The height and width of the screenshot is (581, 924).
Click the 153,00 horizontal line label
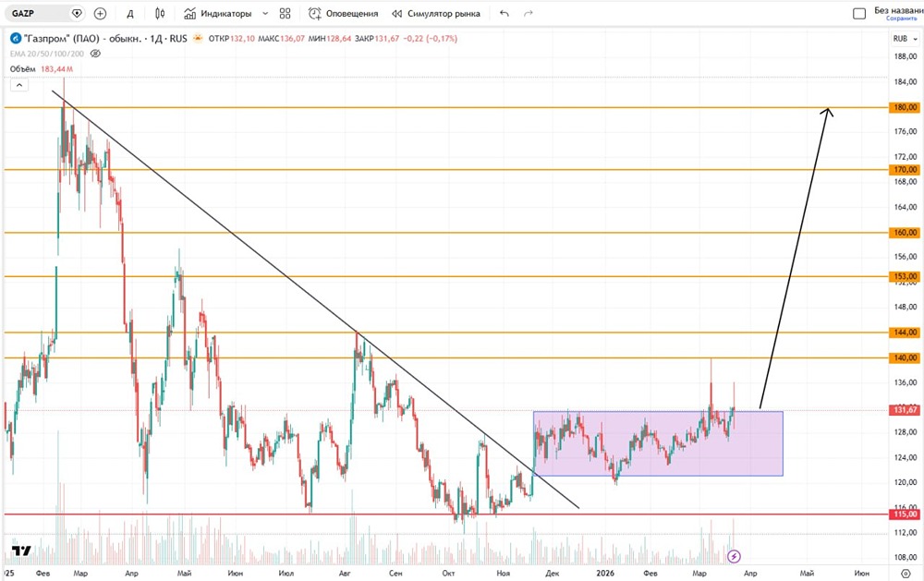click(906, 276)
